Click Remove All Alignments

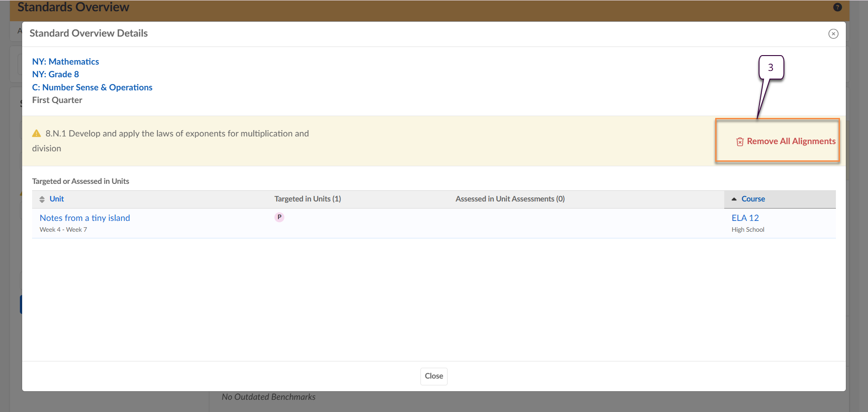[791, 141]
